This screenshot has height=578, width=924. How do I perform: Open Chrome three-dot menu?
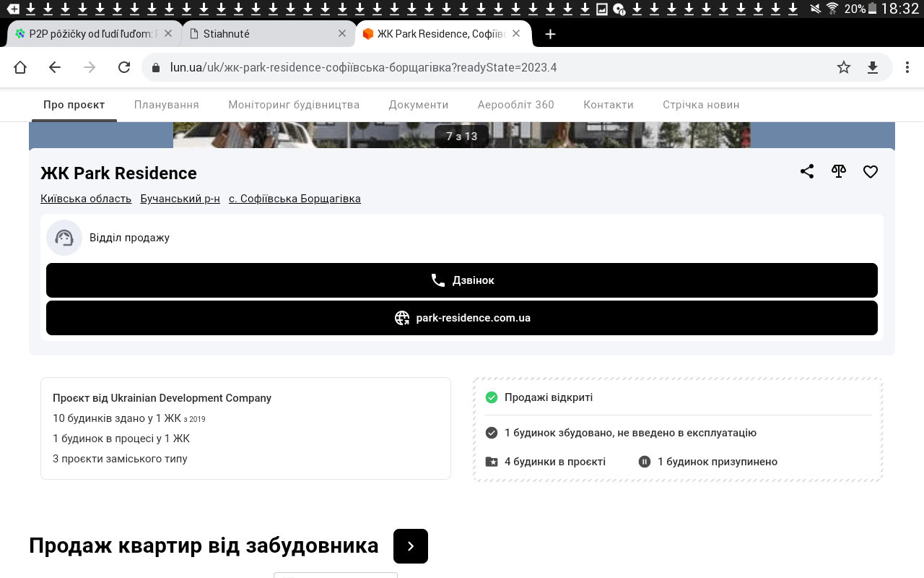tap(907, 67)
